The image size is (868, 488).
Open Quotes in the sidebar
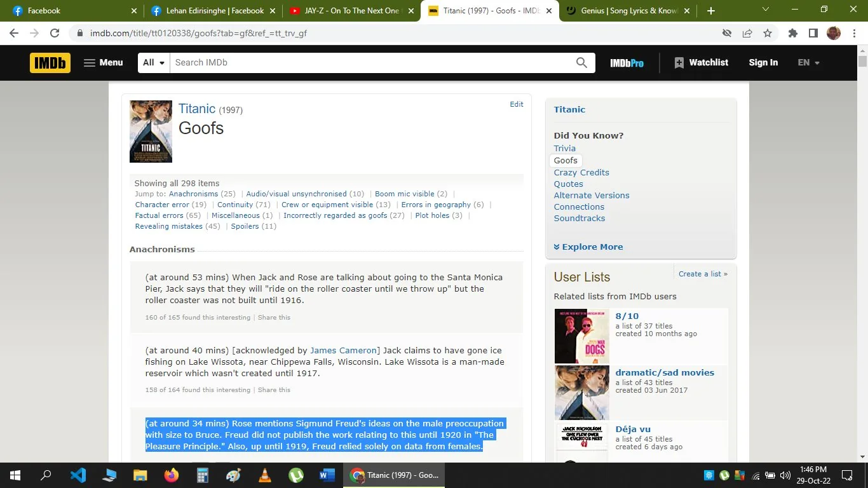[x=568, y=184]
